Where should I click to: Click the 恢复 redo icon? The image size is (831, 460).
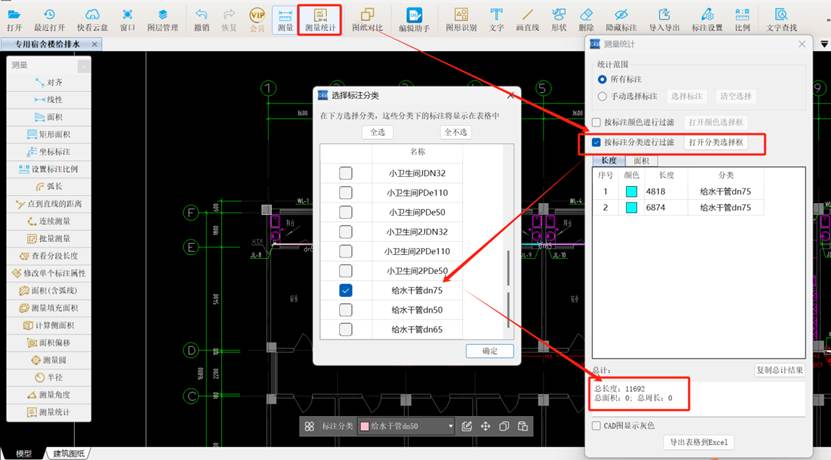coord(229,20)
